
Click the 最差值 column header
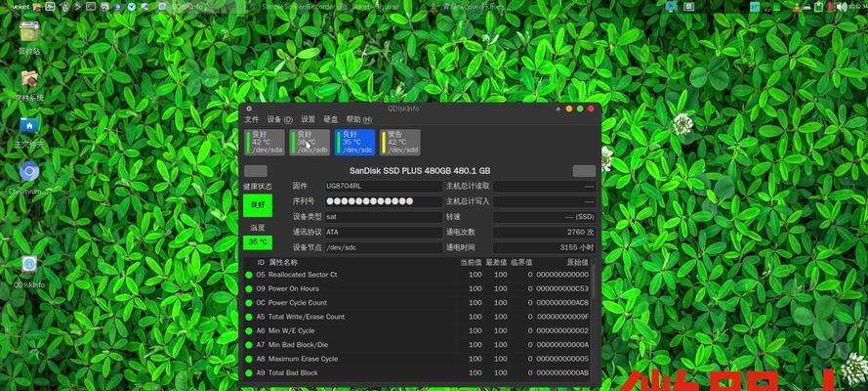(496, 263)
